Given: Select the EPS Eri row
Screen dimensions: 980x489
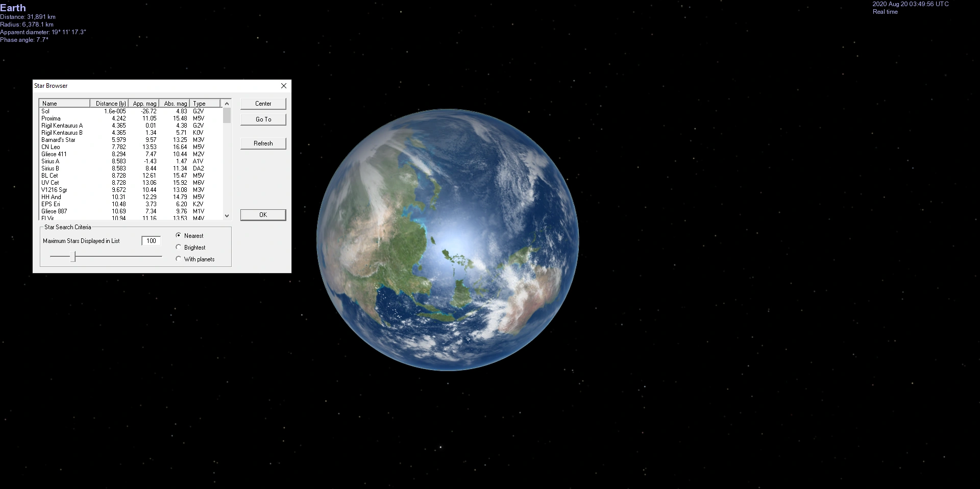Looking at the screenshot, I should click(131, 204).
